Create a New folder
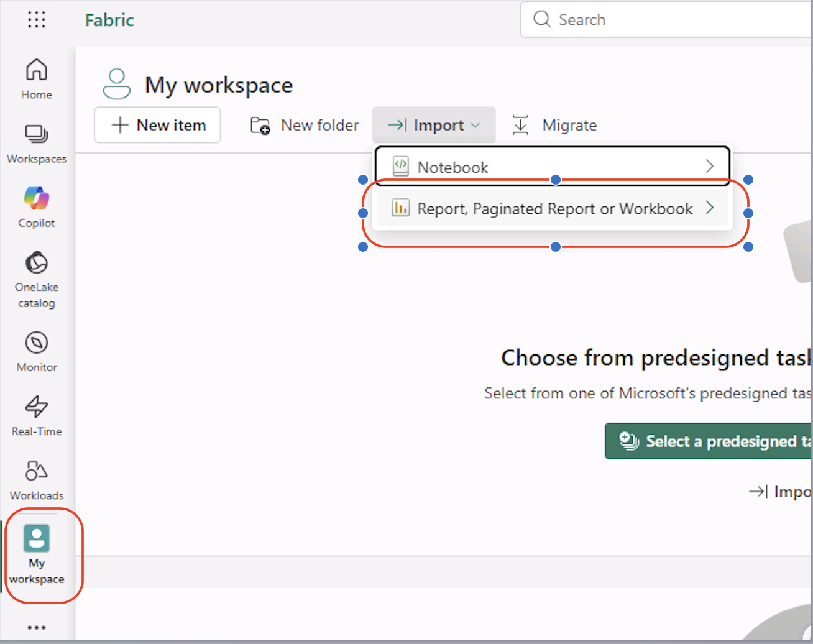Image resolution: width=813 pixels, height=644 pixels. pyautogui.click(x=305, y=125)
